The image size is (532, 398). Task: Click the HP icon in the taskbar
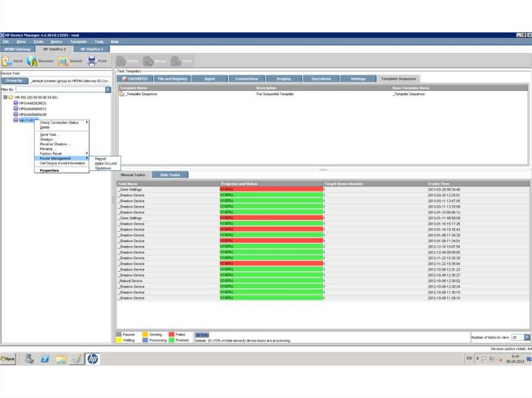pyautogui.click(x=92, y=359)
